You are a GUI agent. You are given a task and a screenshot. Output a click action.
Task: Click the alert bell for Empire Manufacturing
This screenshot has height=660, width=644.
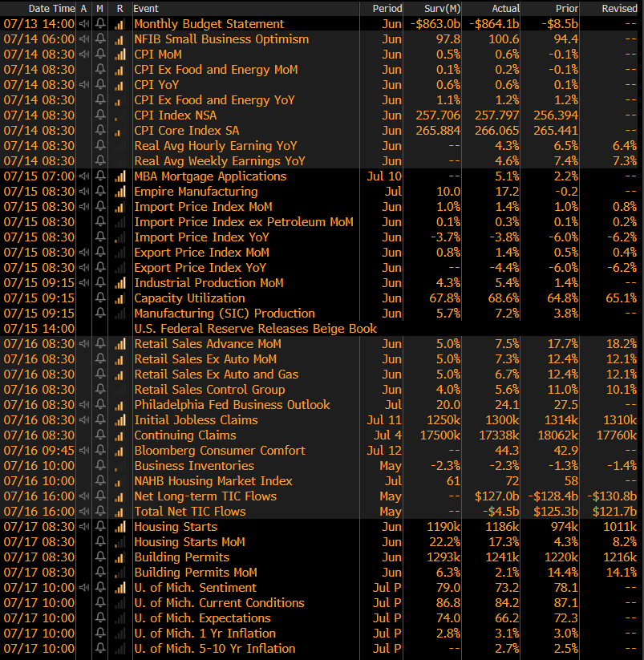click(100, 192)
